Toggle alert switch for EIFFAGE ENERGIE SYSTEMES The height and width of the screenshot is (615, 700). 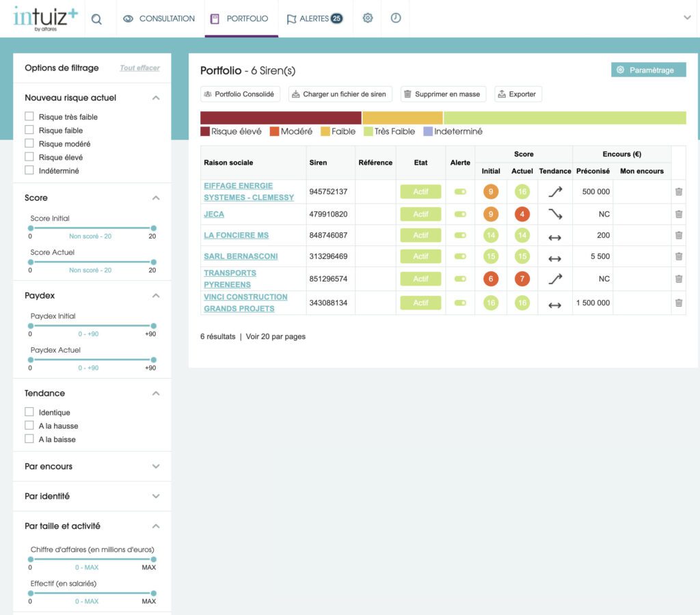(460, 191)
